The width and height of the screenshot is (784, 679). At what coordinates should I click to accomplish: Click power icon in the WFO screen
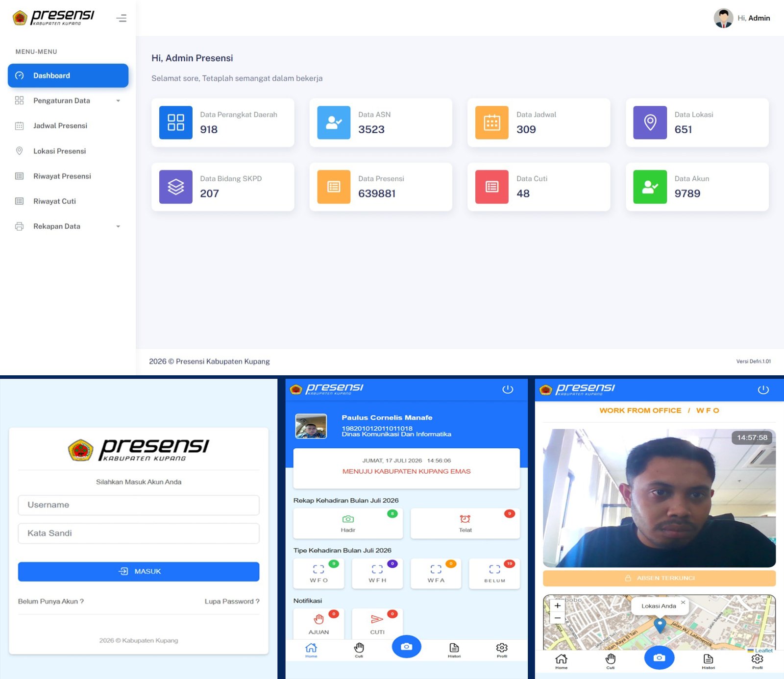pos(763,390)
